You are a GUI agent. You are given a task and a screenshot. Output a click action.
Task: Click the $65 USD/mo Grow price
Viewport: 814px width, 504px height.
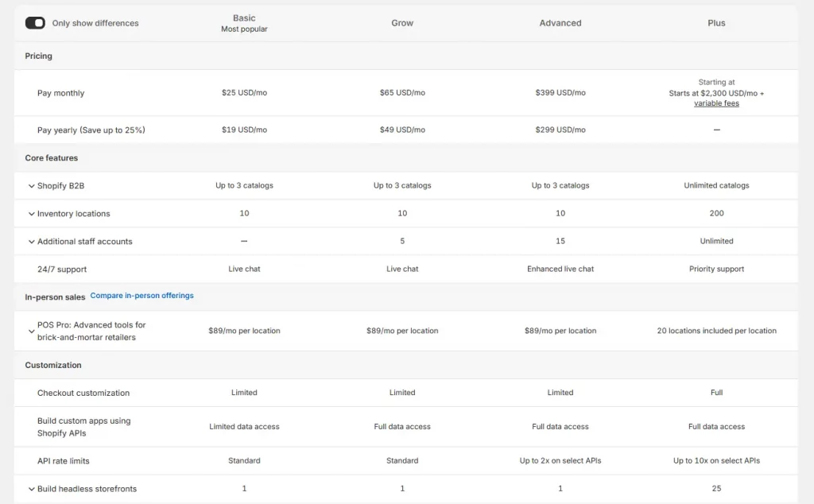[402, 92]
